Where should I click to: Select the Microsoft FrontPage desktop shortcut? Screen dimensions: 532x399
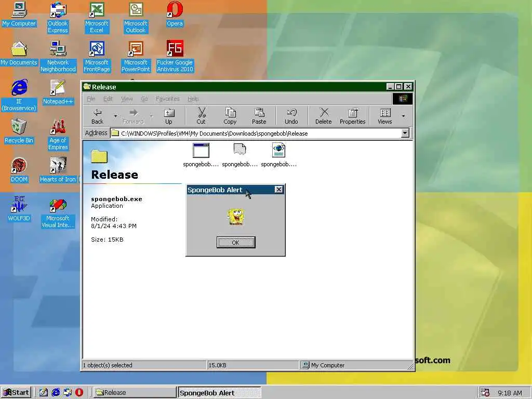(97, 57)
